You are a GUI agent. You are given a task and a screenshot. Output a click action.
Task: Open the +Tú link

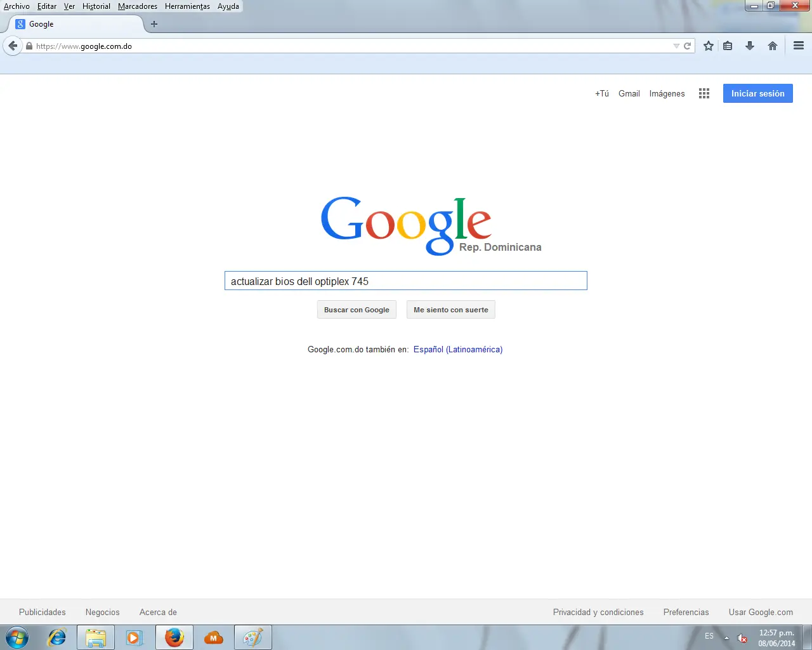click(602, 93)
